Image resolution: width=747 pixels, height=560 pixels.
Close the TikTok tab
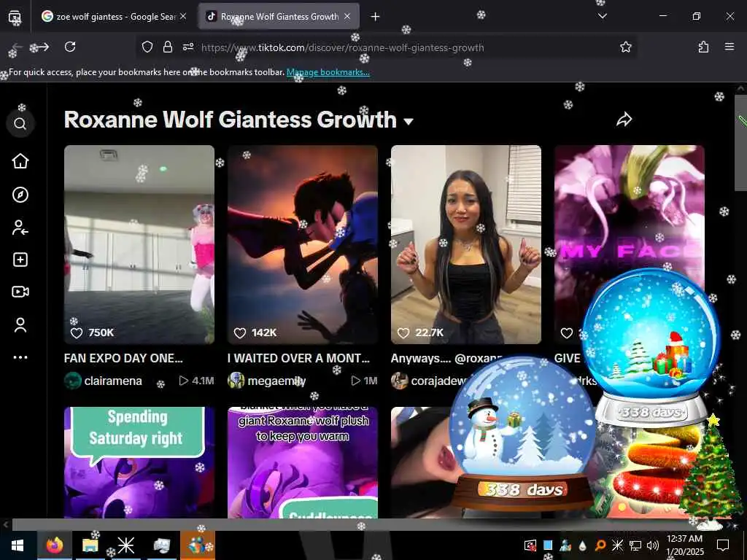click(347, 17)
